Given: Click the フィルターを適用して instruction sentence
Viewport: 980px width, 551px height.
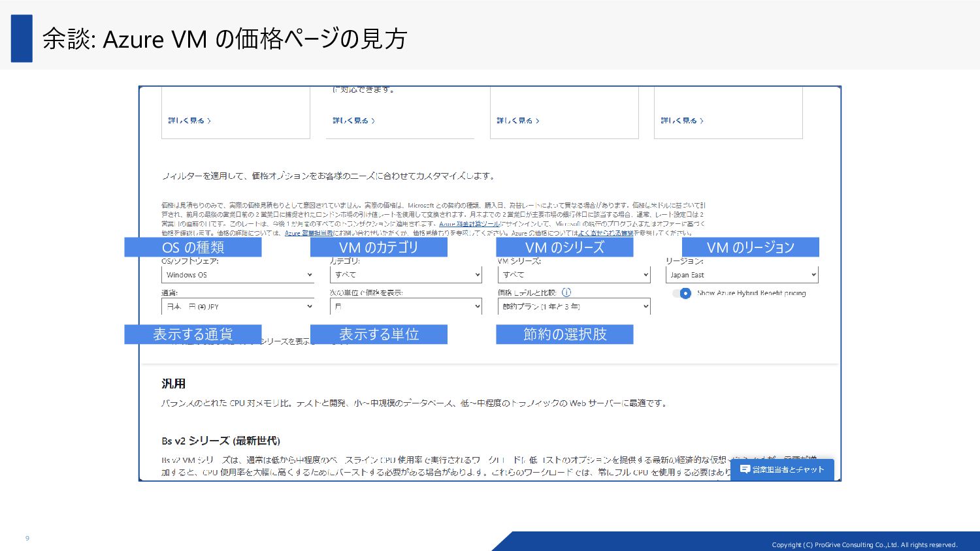Looking at the screenshot, I should tap(329, 176).
